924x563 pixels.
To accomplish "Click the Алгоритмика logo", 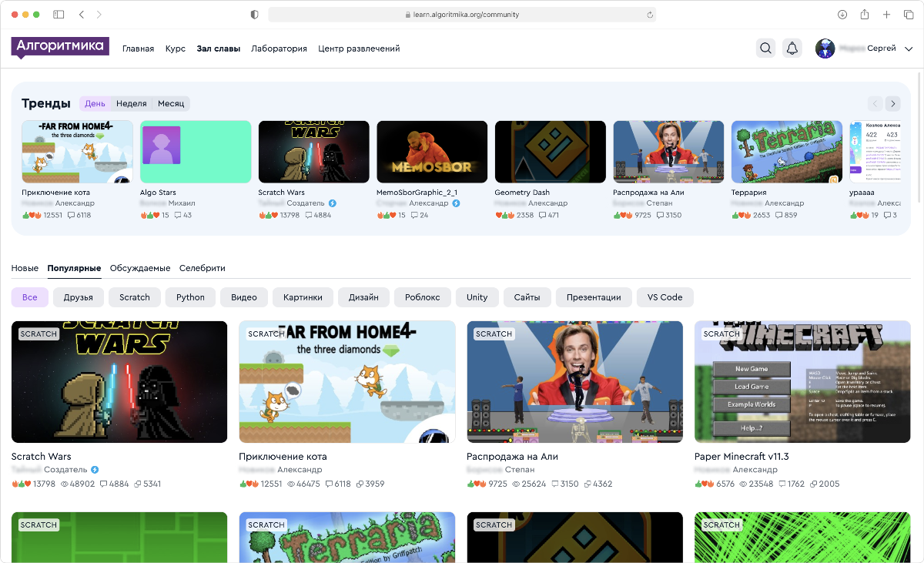I will [60, 47].
